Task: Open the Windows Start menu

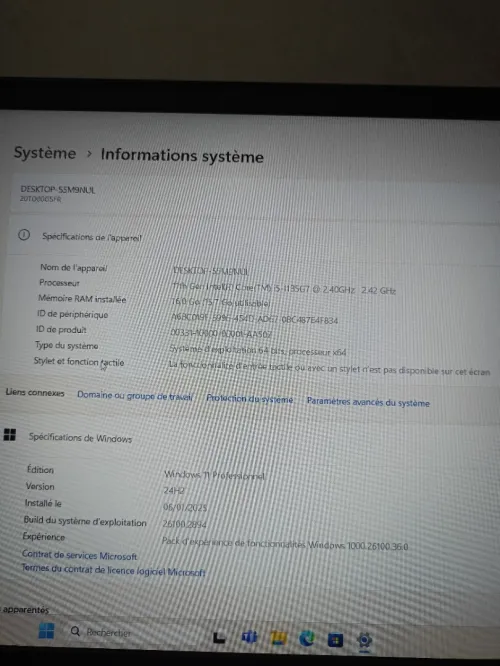Action: [46, 631]
